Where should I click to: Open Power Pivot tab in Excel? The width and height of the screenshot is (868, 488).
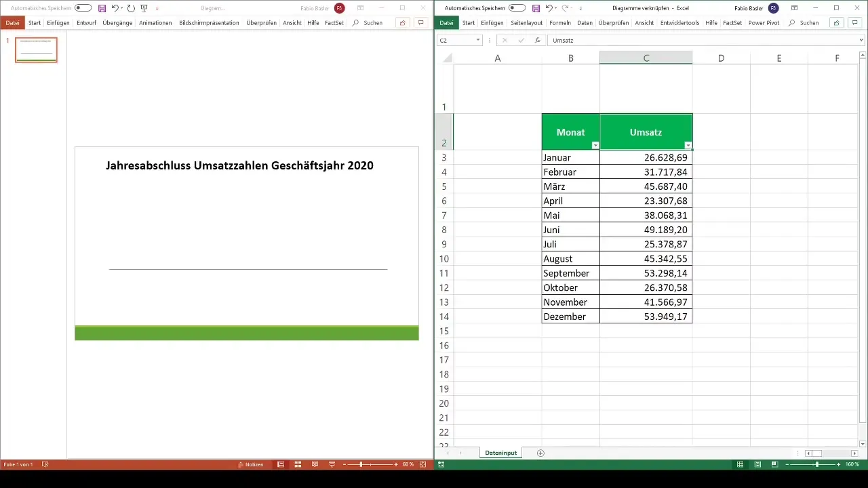click(x=764, y=22)
